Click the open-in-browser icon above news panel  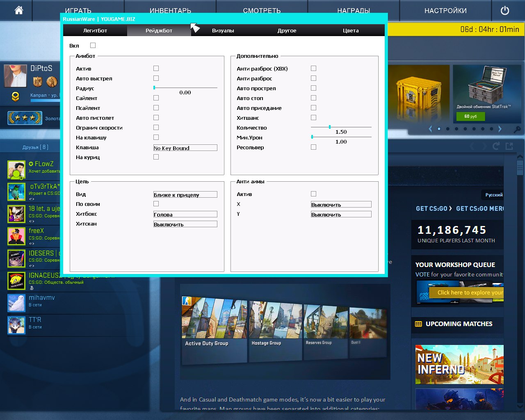[509, 146]
